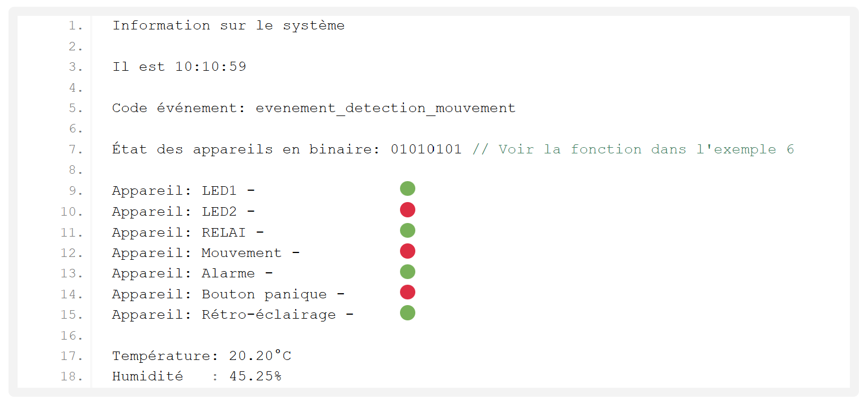Click line number 1 in the gutter
The height and width of the screenshot is (403, 868).
(76, 26)
